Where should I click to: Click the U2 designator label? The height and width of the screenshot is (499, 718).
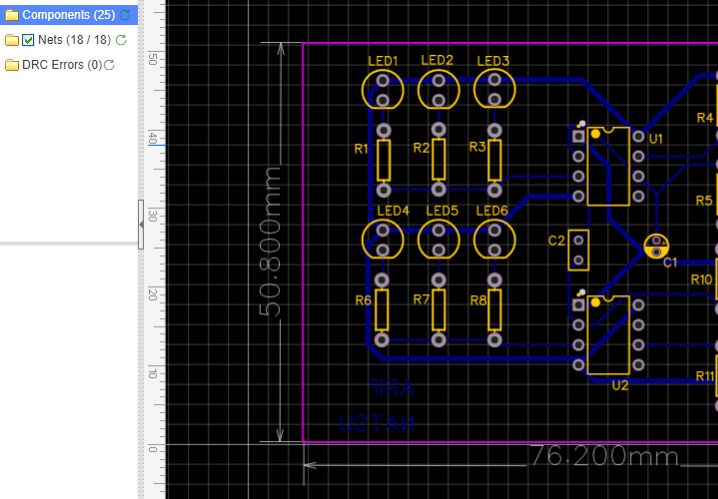[620, 385]
